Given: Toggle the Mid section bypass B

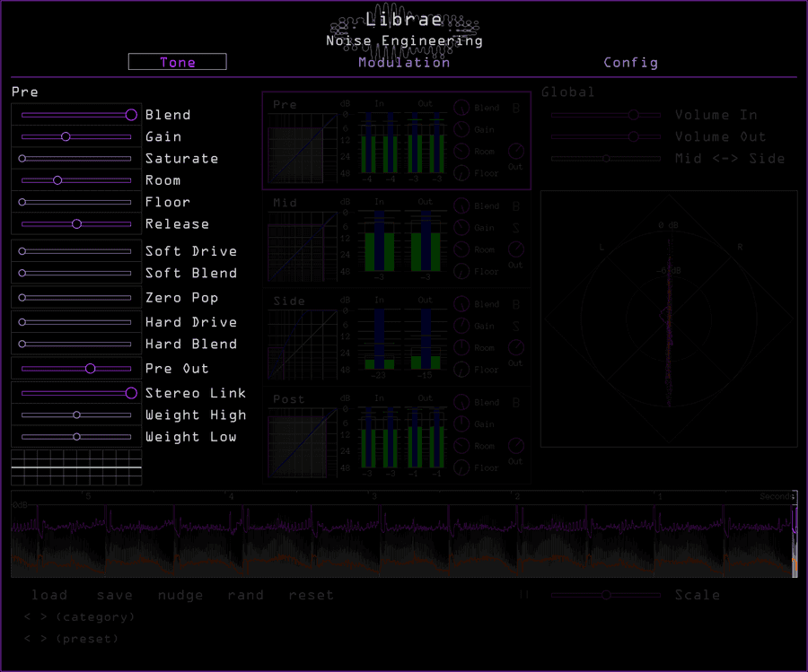Looking at the screenshot, I should 516,206.
